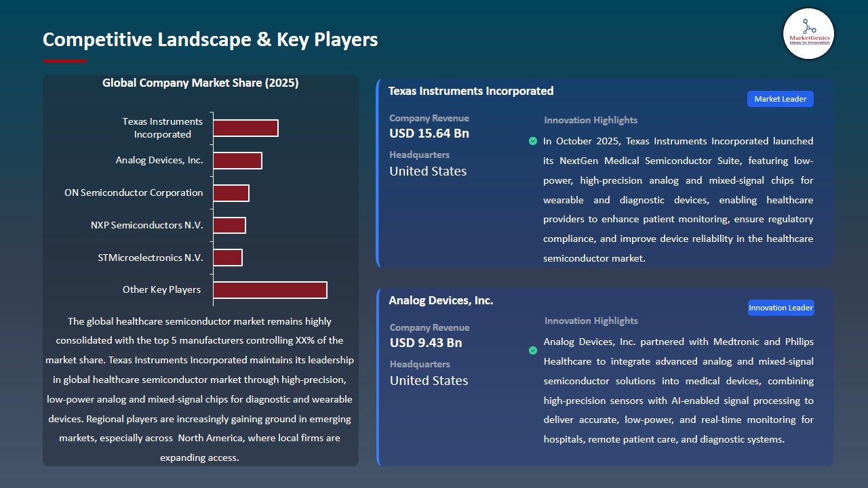Select the Innovation Highlights section for Texas Instruments
The width and height of the screenshot is (868, 488).
[590, 120]
